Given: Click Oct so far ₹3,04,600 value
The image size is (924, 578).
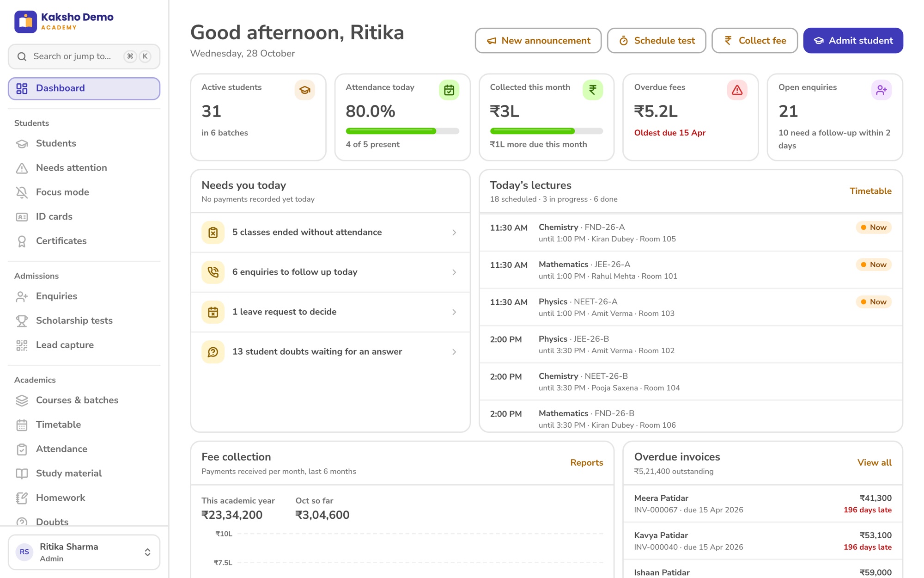Looking at the screenshot, I should (322, 515).
